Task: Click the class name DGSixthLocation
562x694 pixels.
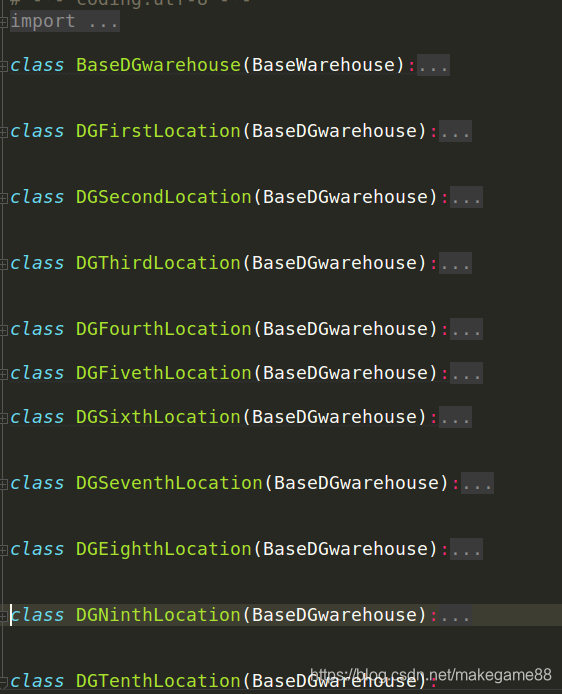Action: [158, 417]
